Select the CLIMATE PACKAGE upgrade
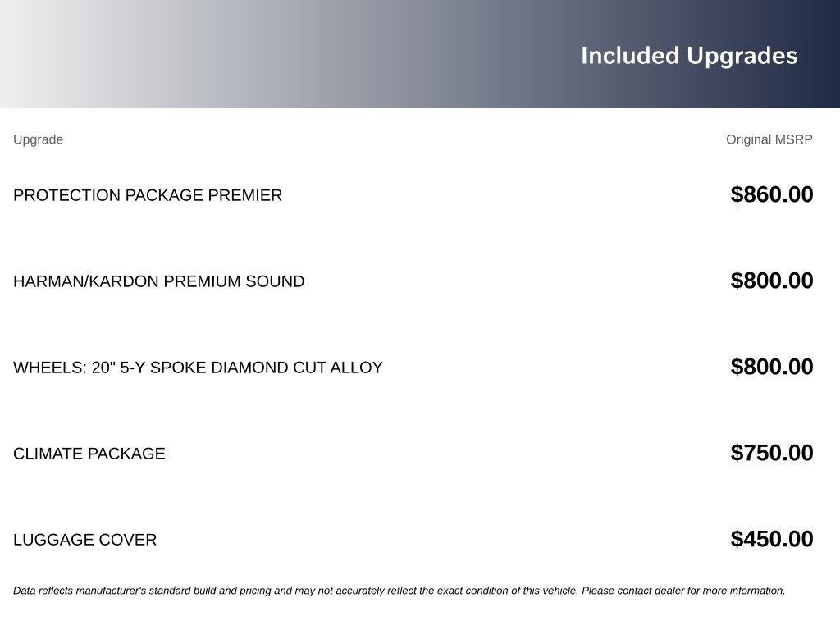840x630 pixels. [x=89, y=454]
